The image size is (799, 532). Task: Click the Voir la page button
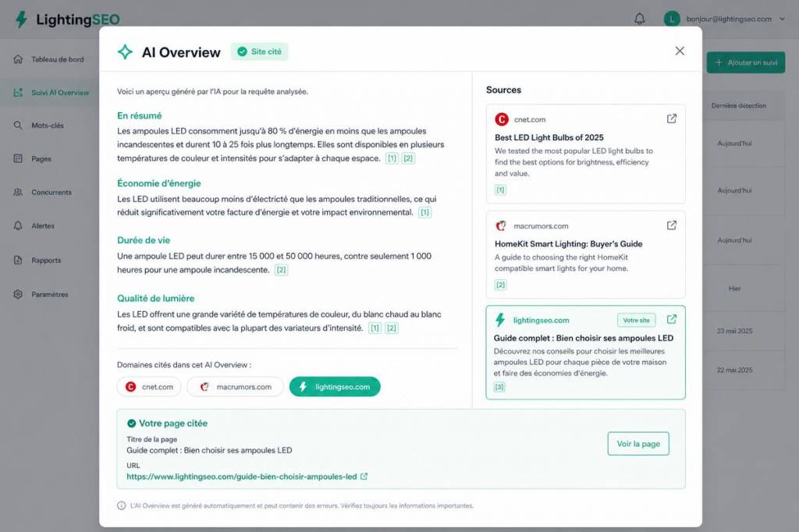coord(638,444)
